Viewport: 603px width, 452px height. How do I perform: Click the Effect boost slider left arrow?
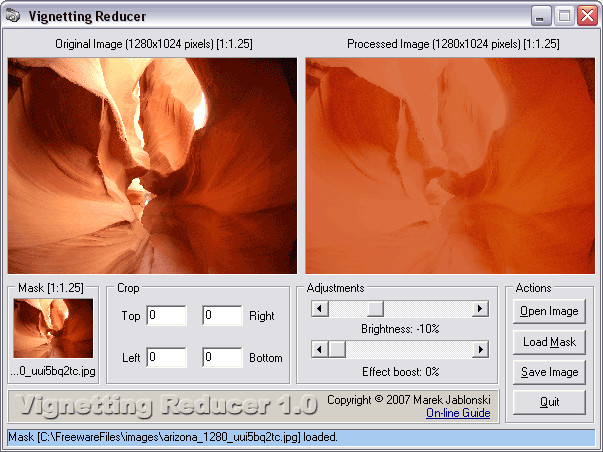pyautogui.click(x=320, y=349)
